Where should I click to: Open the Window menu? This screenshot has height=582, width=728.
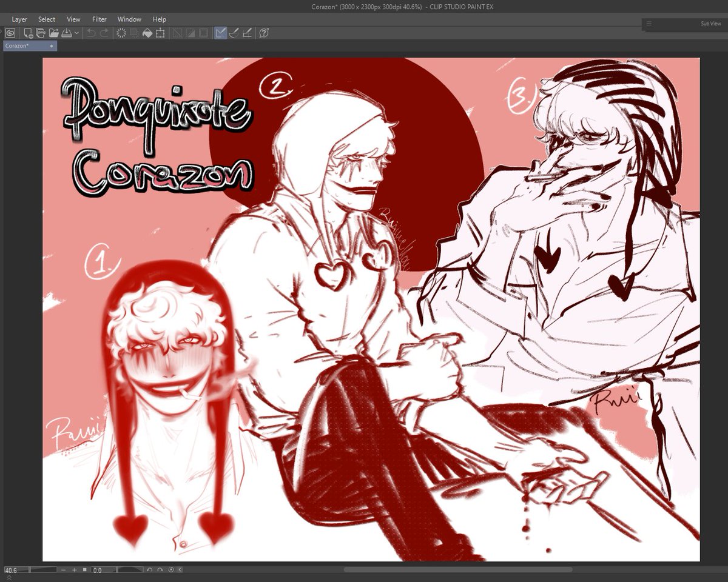point(129,19)
